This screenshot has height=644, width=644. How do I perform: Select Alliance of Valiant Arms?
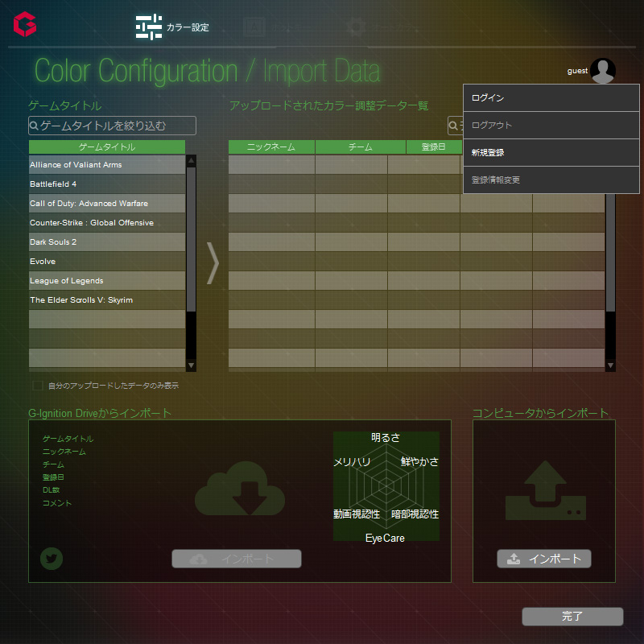pos(107,165)
